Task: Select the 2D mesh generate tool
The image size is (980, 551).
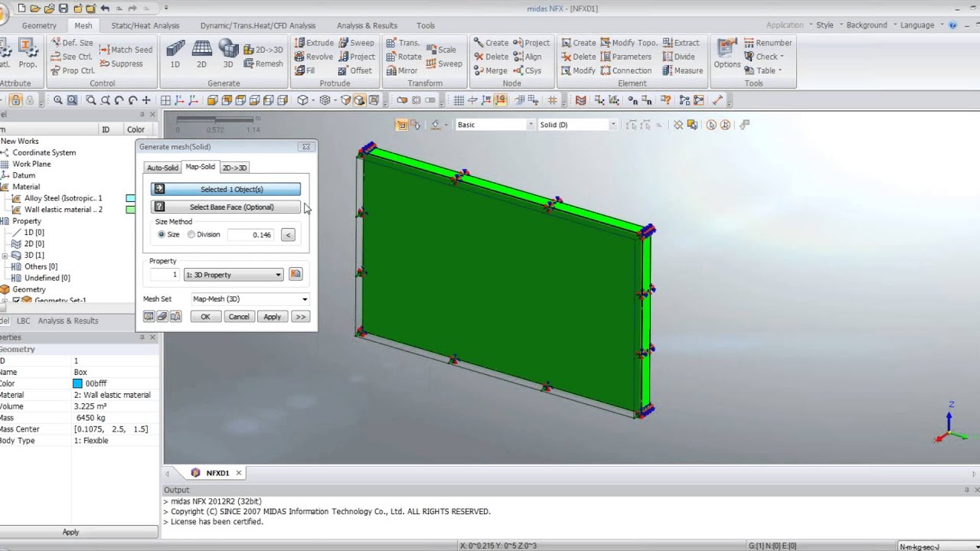Action: pyautogui.click(x=201, y=54)
